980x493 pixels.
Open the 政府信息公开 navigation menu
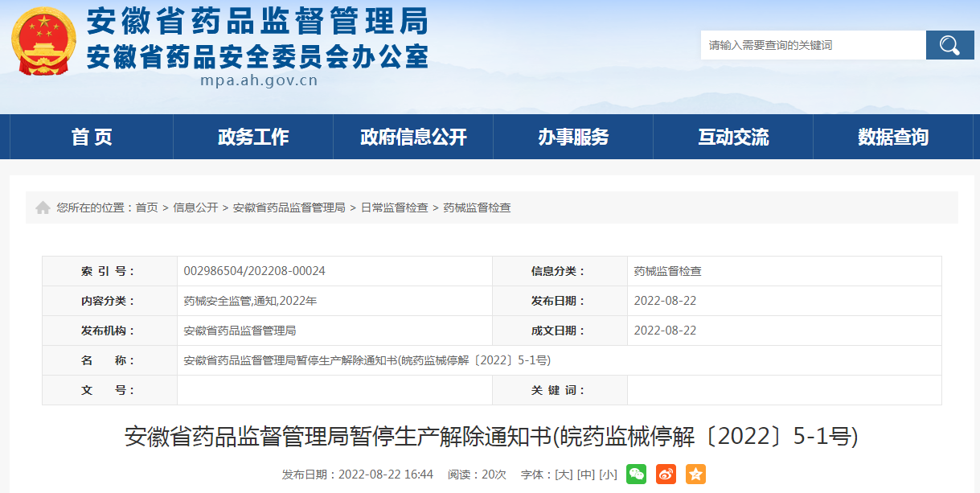[x=413, y=137]
